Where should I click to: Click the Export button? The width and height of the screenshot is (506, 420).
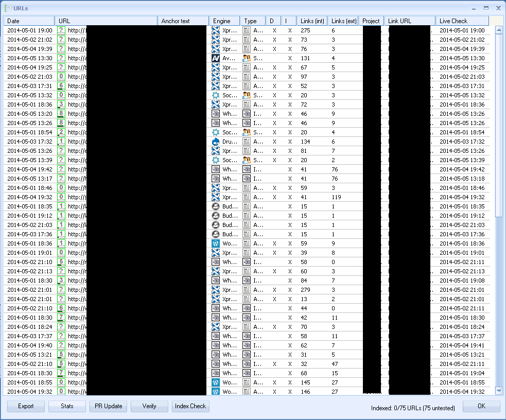coord(26,406)
